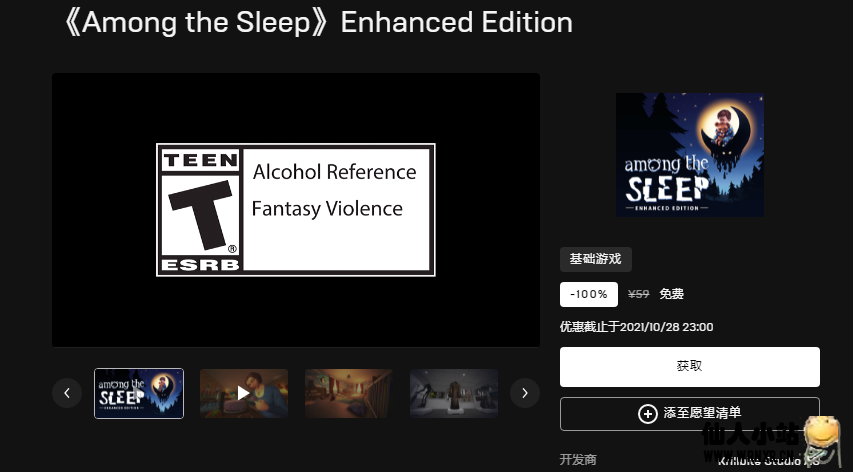Click the offer end date 2021/10/28 text
Screen dimensions: 853x472
[666, 327]
